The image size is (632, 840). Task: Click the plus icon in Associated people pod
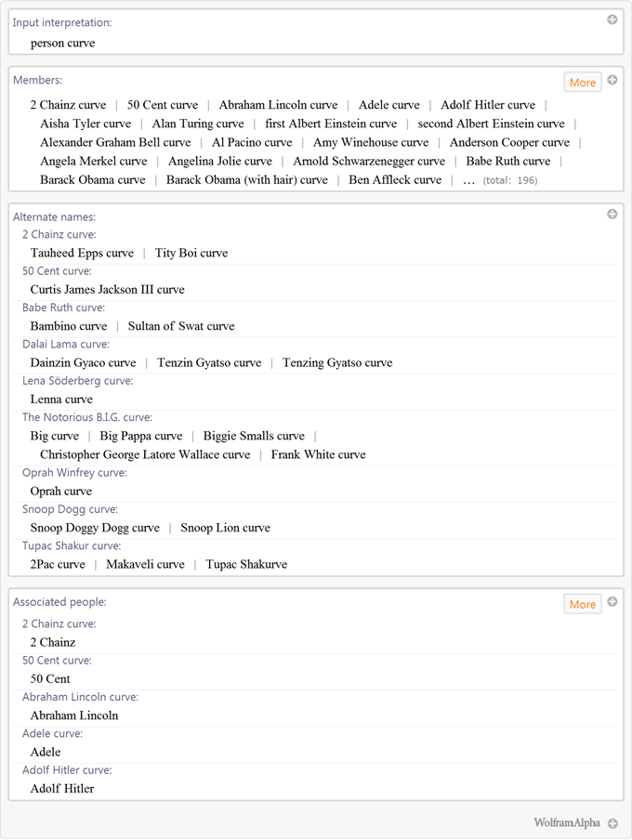pos(612,601)
